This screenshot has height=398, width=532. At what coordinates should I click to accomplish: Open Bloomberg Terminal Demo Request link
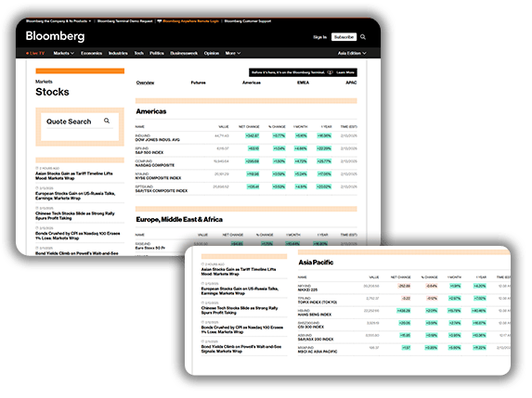pyautogui.click(x=124, y=21)
